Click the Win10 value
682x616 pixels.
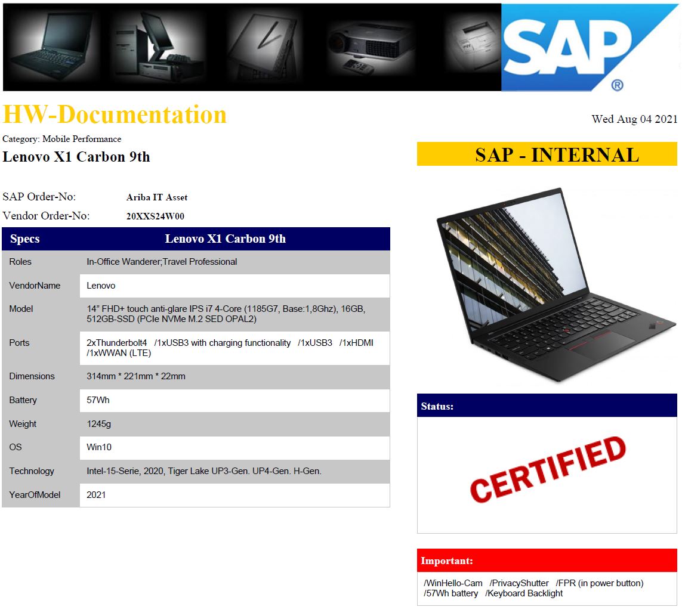coord(98,447)
